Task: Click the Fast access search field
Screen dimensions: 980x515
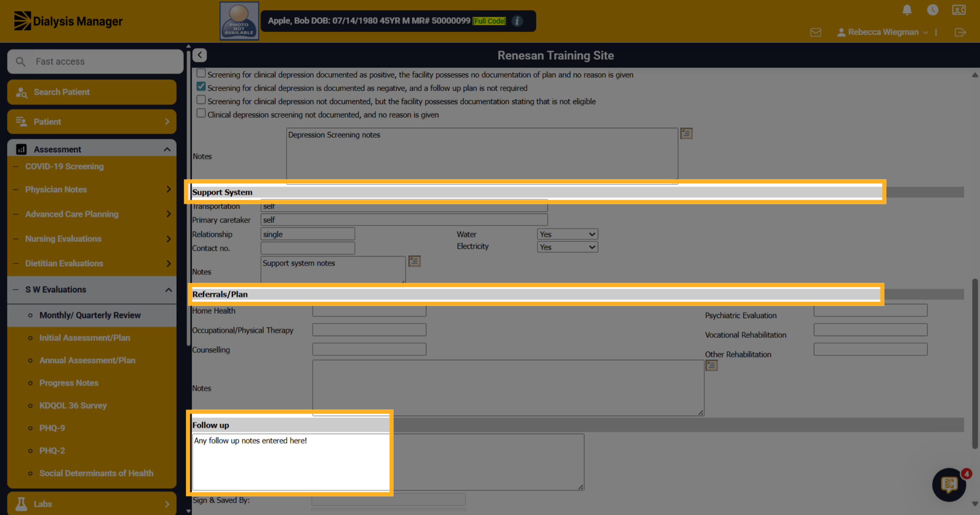Action: click(95, 62)
